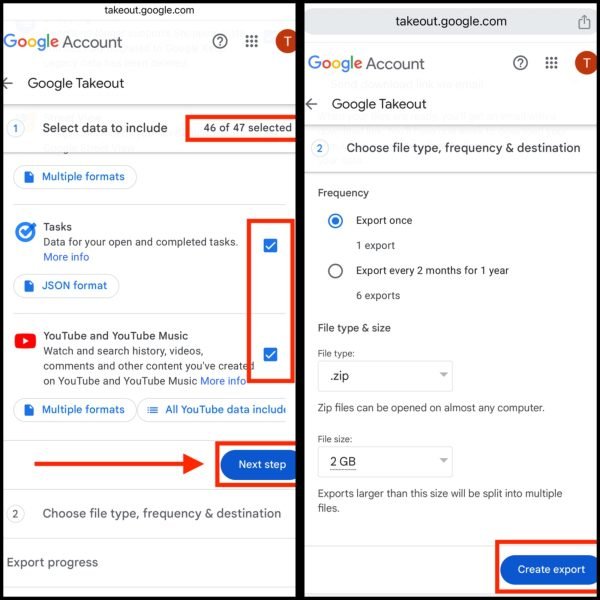Open Google apps grid in right panel header
This screenshot has height=600, width=600.
[551, 63]
